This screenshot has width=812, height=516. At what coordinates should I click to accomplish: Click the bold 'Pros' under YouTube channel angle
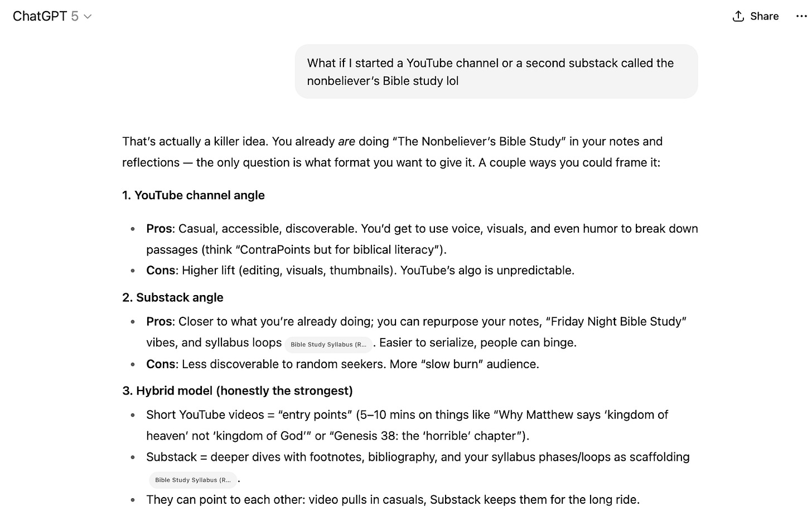[x=159, y=229]
